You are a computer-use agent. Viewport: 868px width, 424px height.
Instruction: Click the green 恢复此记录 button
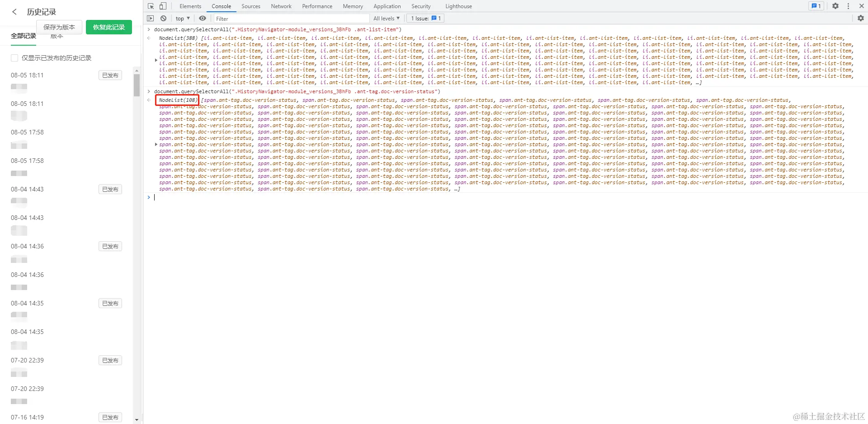(x=109, y=27)
